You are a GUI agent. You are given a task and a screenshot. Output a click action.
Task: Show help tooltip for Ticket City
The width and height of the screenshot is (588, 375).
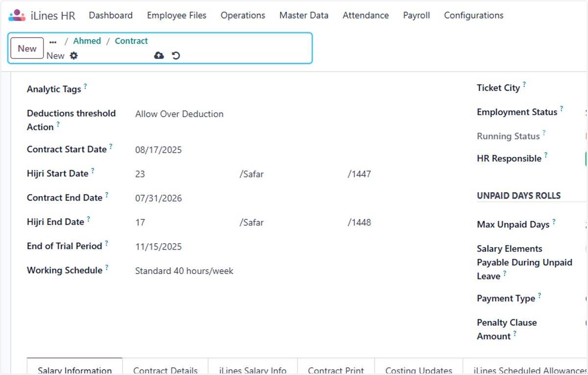(x=524, y=85)
